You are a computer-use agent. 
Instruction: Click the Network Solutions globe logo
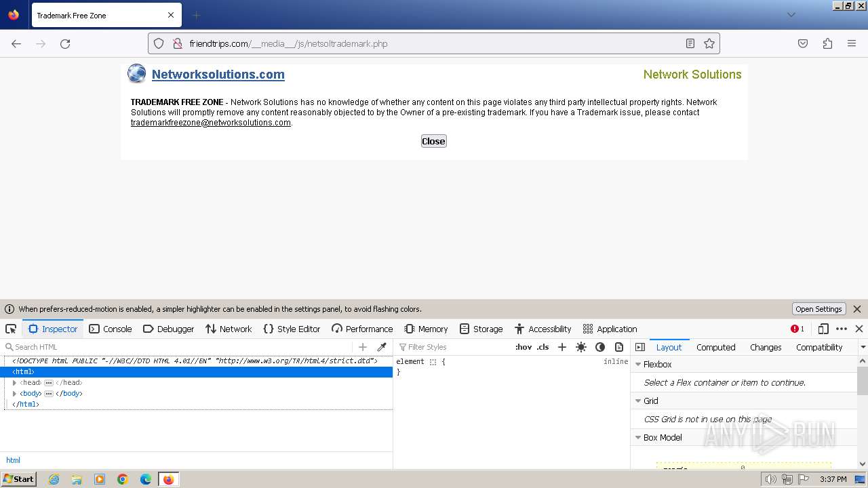point(136,73)
